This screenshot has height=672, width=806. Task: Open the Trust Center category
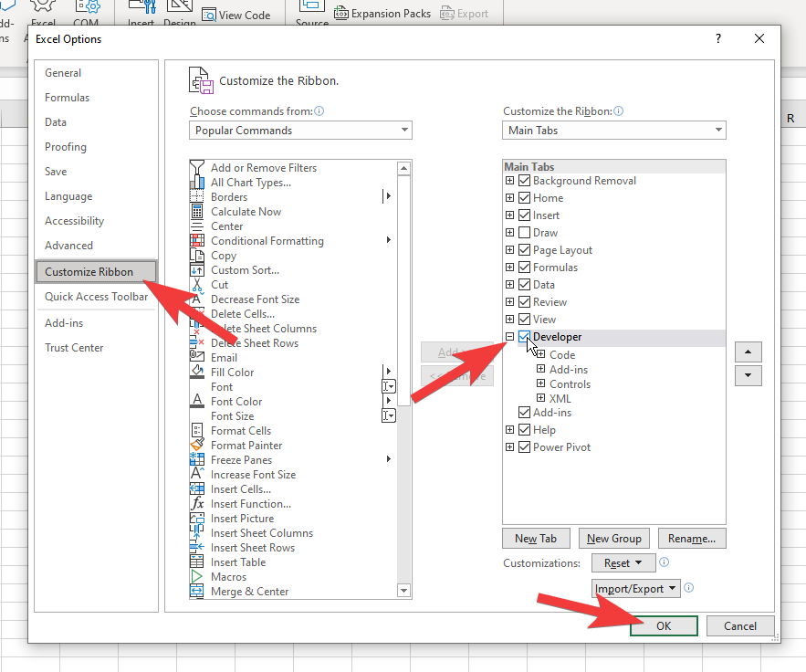point(74,348)
